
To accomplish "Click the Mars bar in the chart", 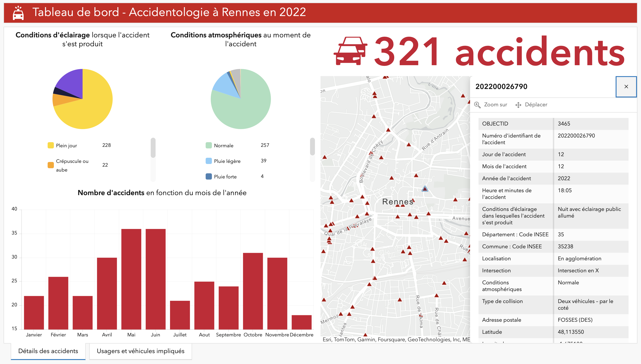I will click(83, 313).
